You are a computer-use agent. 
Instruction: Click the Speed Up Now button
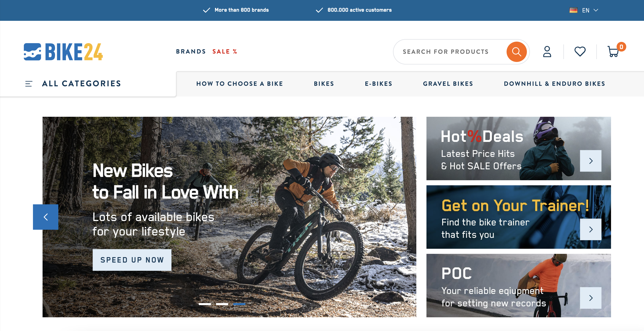click(132, 260)
